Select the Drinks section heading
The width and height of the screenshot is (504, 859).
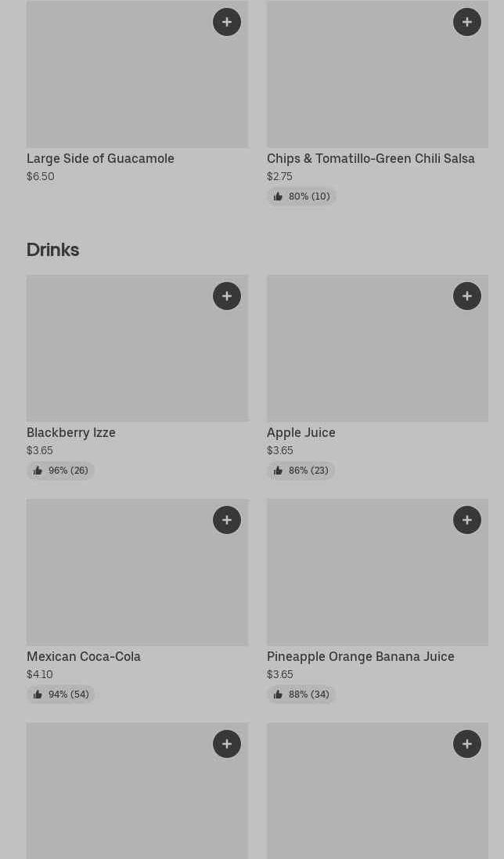coord(53,250)
